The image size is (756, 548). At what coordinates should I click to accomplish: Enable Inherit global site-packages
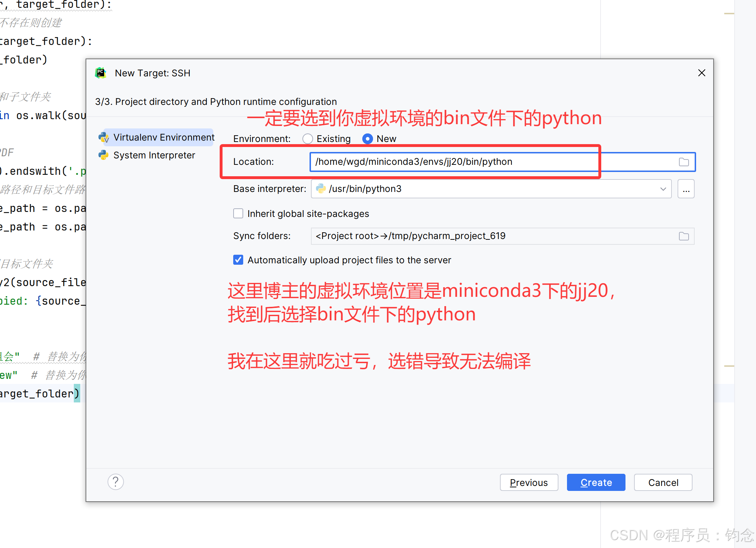238,213
